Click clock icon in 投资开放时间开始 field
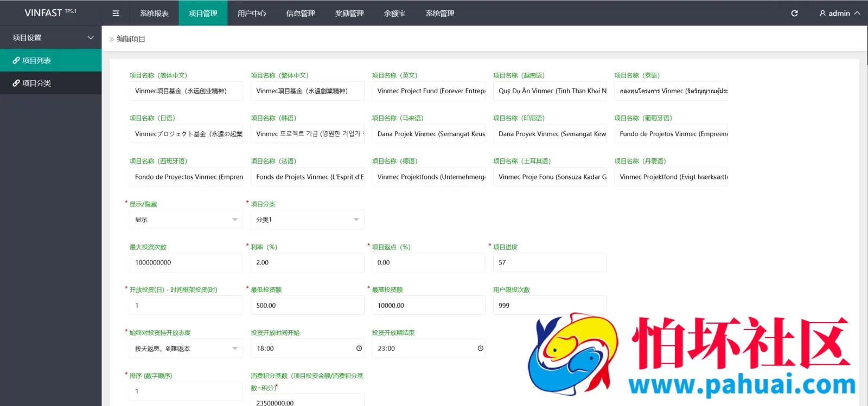Image resolution: width=868 pixels, height=406 pixels. coord(359,349)
